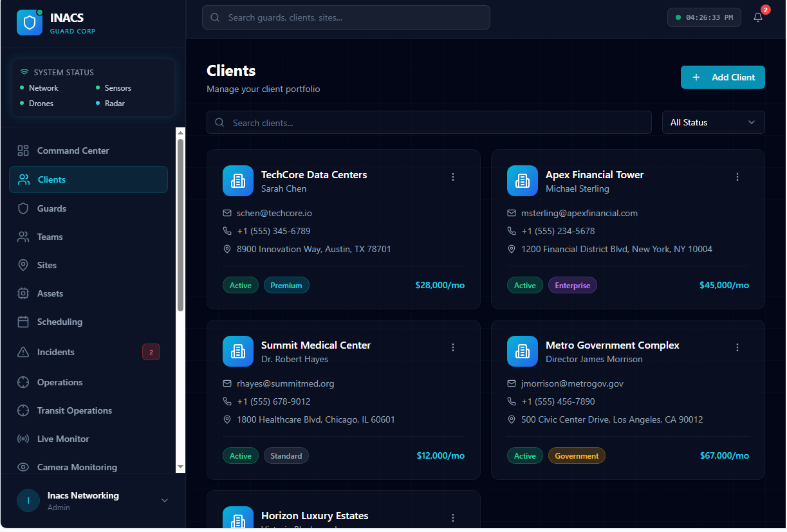Viewport: 787px width, 532px height.
Task: Open the Scheduling page
Action: [x=88, y=322]
